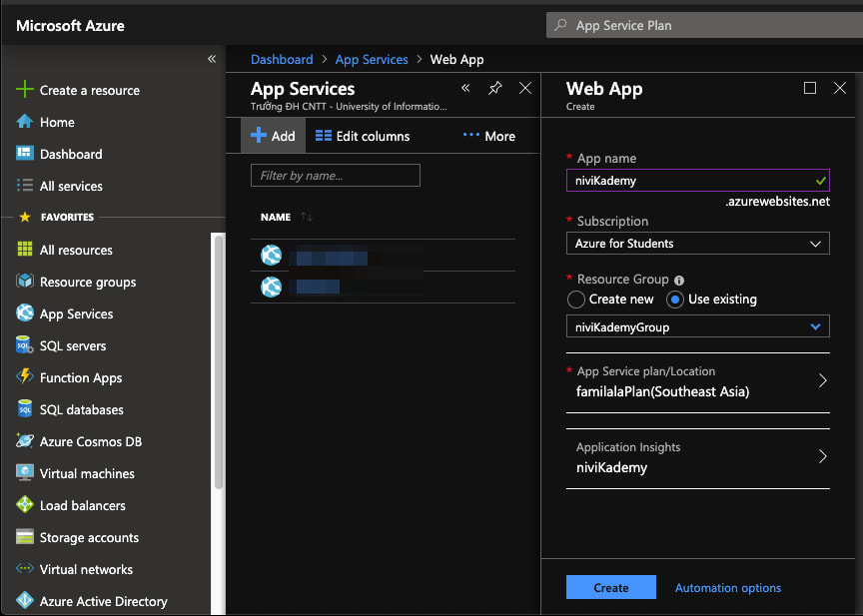The height and width of the screenshot is (616, 863).
Task: Select the Create new radio button
Action: 575,300
